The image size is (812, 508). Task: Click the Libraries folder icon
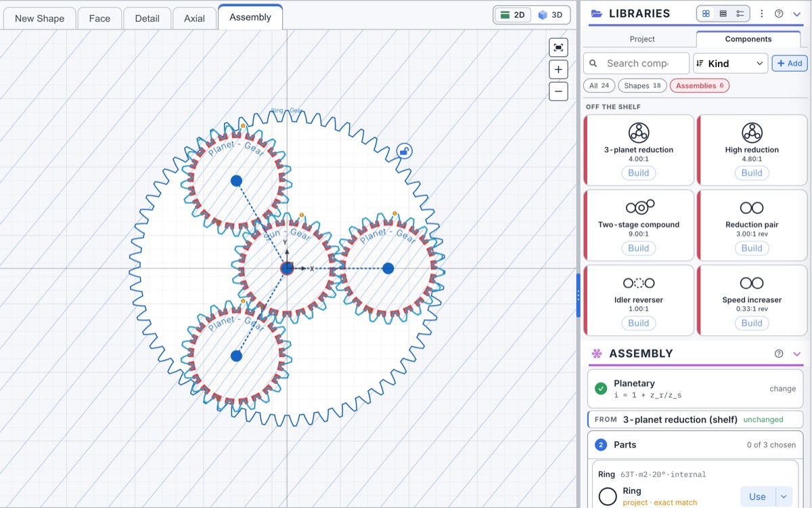point(597,14)
